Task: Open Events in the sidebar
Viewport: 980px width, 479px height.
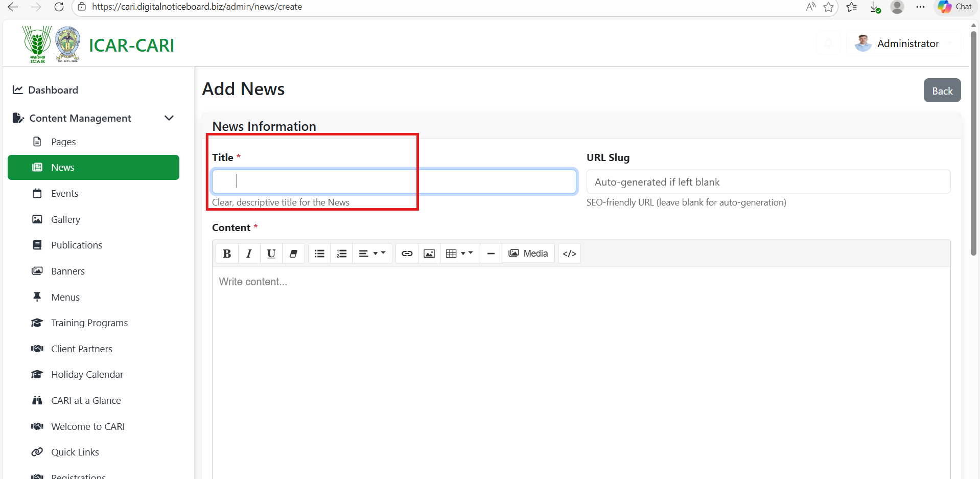Action: [64, 193]
